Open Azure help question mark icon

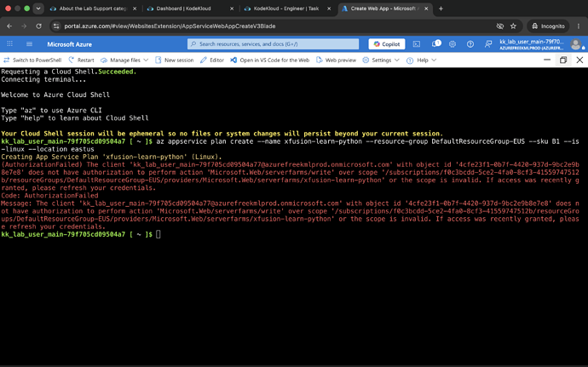(x=470, y=44)
